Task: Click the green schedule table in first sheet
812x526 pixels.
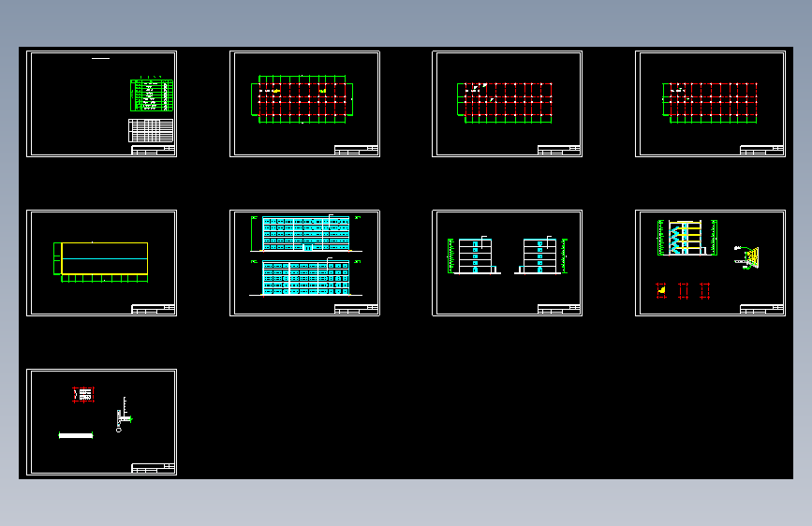Action: 151,95
